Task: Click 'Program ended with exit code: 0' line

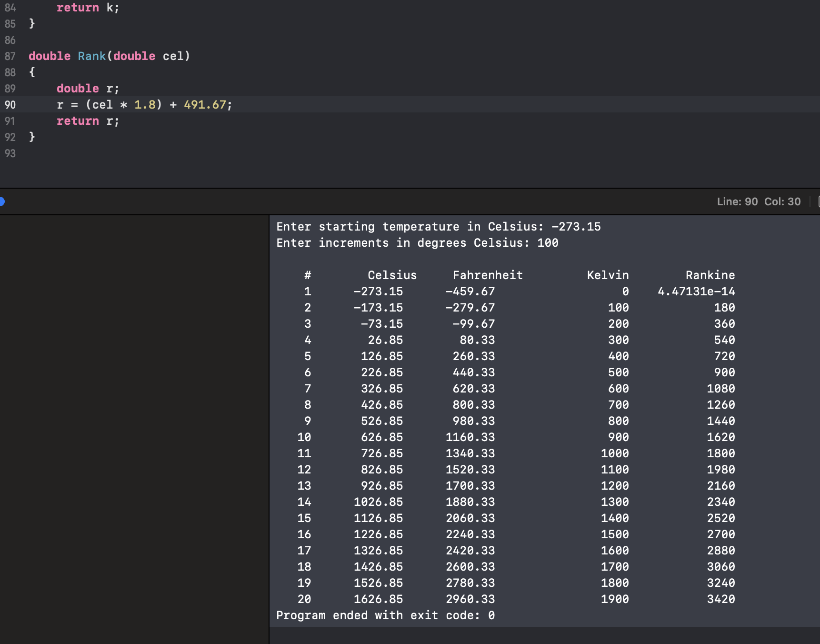Action: click(386, 615)
